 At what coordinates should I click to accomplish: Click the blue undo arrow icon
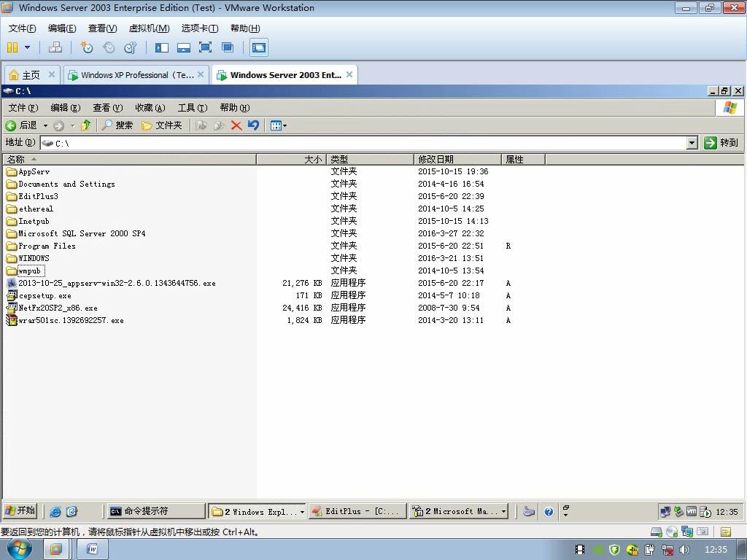pos(253,125)
